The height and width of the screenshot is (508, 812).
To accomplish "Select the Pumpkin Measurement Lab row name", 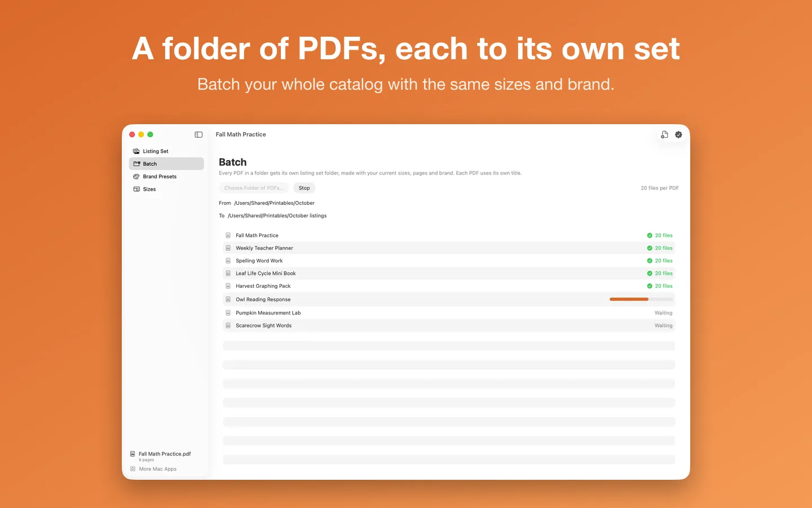I will click(x=268, y=313).
